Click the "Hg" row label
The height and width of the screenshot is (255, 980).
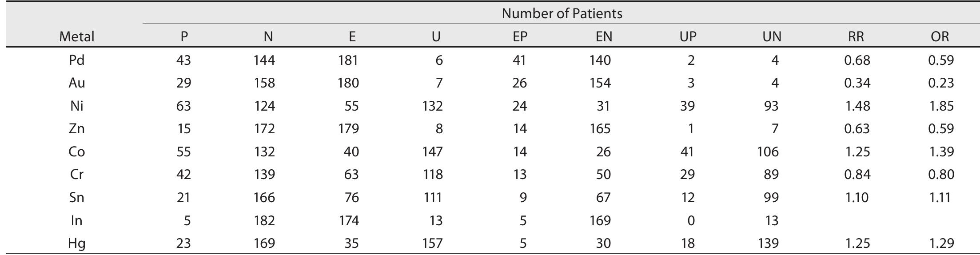click(x=76, y=243)
